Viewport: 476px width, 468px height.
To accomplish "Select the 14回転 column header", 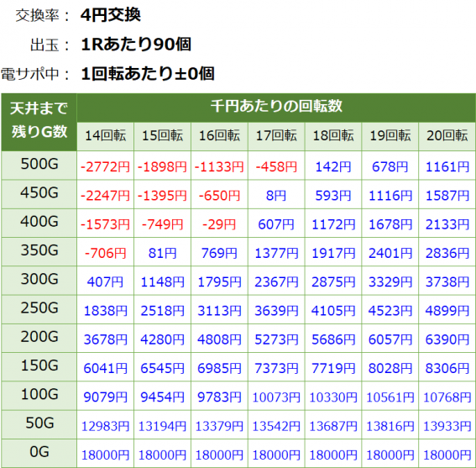I will point(105,136).
